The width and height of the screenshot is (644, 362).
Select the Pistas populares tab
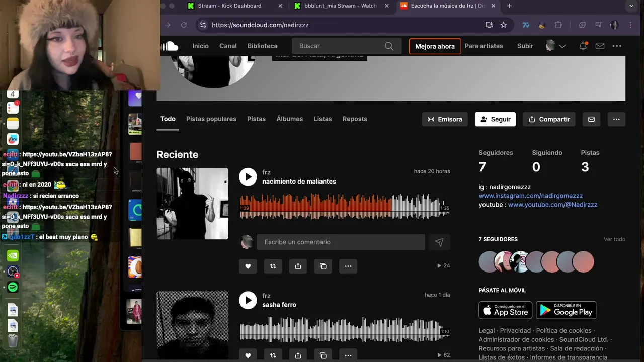(211, 119)
